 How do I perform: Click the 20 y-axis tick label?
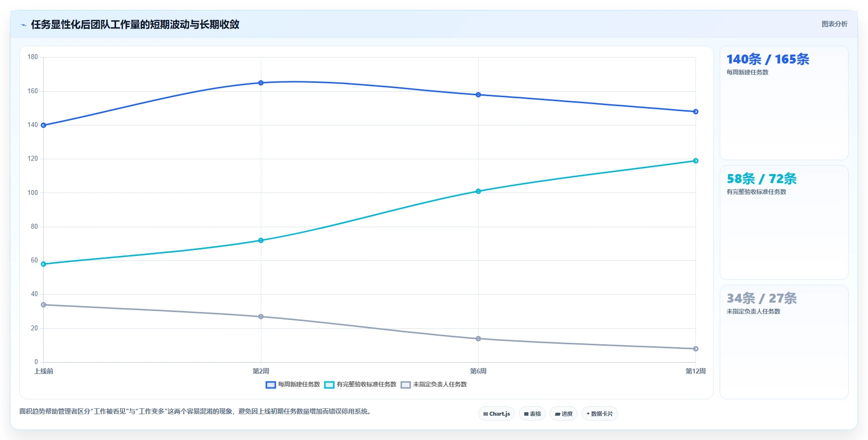[34, 328]
